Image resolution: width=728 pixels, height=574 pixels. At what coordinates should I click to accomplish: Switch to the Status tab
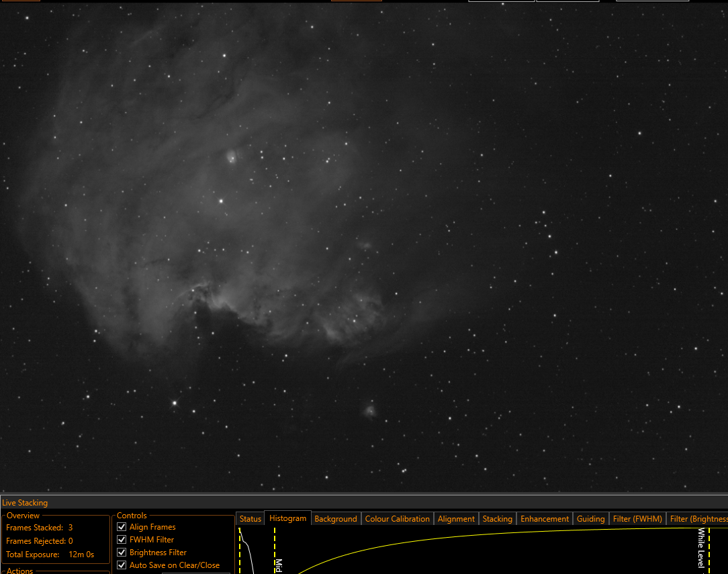click(251, 519)
